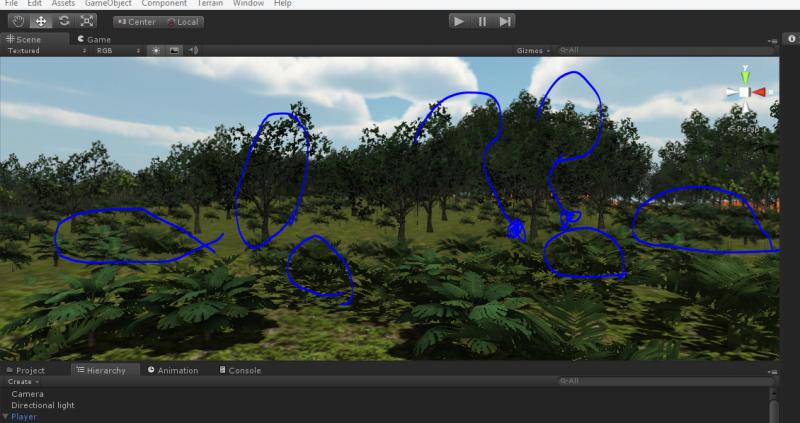Click the gizmo center cube
This screenshot has height=423, width=800.
point(745,92)
